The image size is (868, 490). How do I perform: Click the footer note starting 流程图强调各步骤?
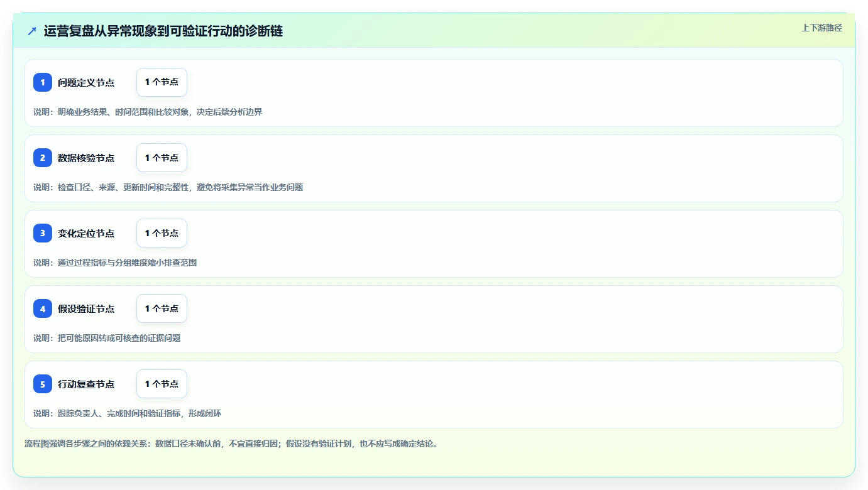click(231, 444)
